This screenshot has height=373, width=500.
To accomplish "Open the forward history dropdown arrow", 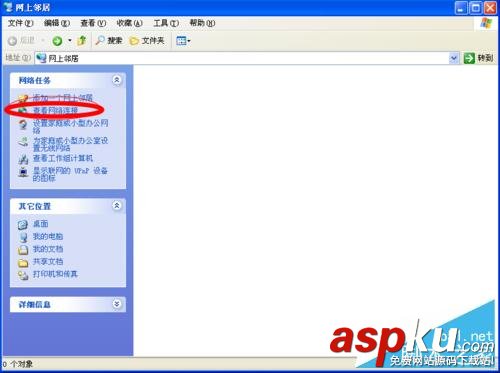I will [x=70, y=41].
